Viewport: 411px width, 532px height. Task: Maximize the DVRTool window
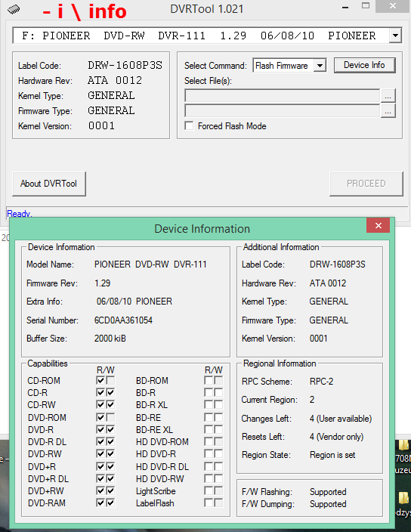click(x=366, y=6)
